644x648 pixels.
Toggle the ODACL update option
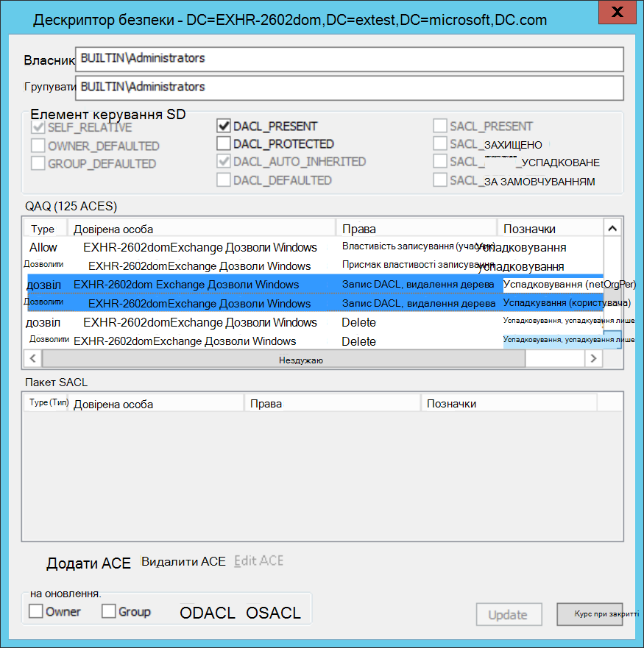pyautogui.click(x=208, y=613)
